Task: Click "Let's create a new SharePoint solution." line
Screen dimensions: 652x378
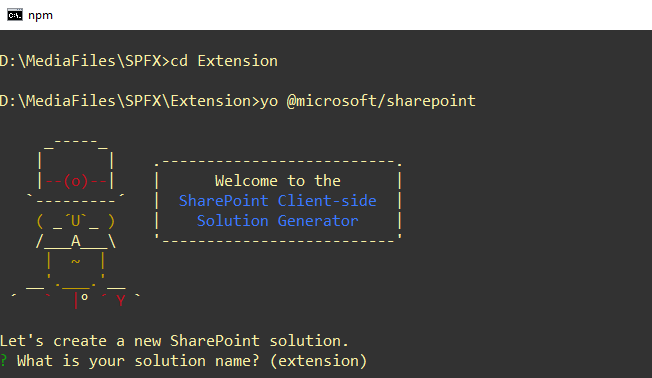Action: click(174, 341)
